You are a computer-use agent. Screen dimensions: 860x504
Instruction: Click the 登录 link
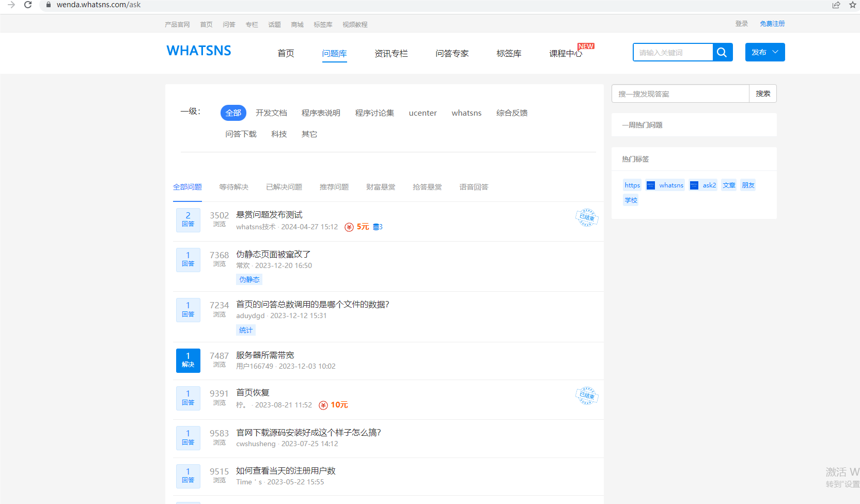742,24
